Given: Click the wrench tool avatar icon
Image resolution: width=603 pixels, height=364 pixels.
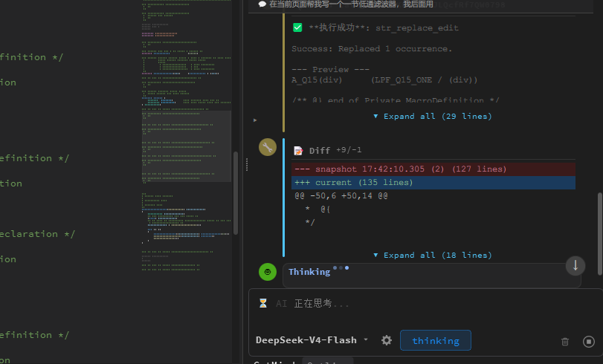Looking at the screenshot, I should pyautogui.click(x=268, y=147).
